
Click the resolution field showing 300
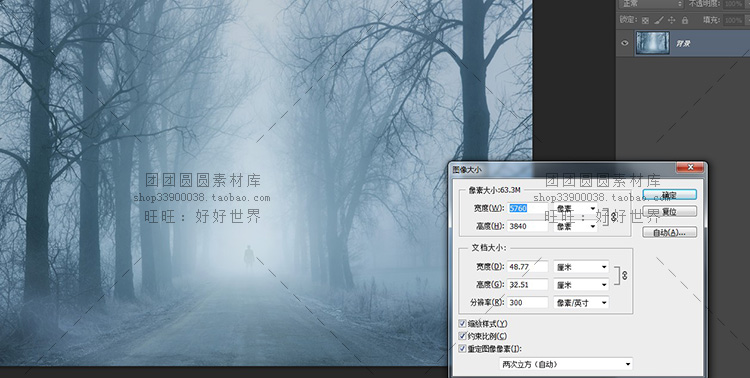tap(528, 302)
